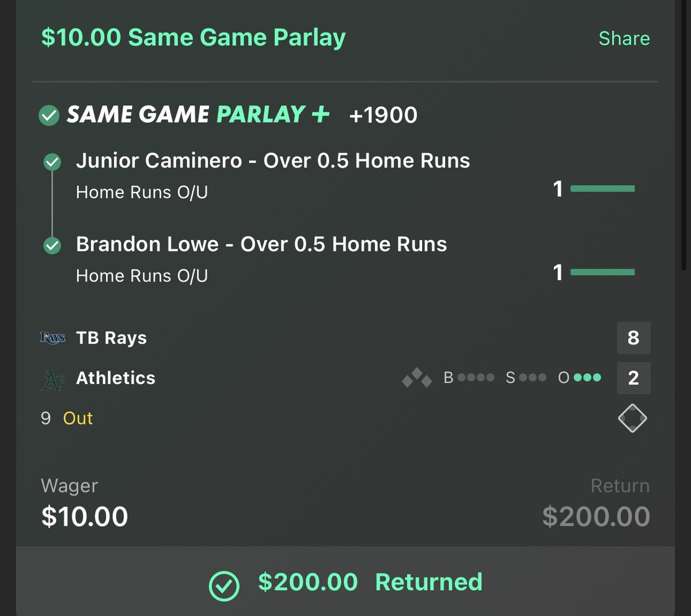Click the SAME GAME PARLAY + logo
Image resolution: width=691 pixels, height=616 pixels.
click(199, 115)
